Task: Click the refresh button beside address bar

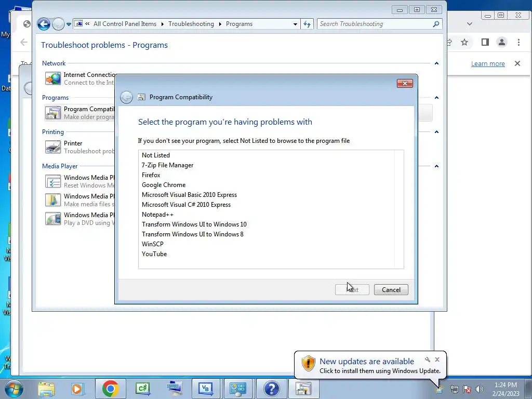Action: coord(307,24)
